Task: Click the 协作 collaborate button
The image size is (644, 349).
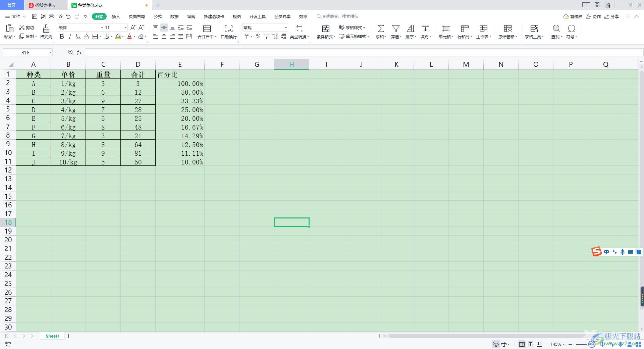Action: (x=594, y=16)
